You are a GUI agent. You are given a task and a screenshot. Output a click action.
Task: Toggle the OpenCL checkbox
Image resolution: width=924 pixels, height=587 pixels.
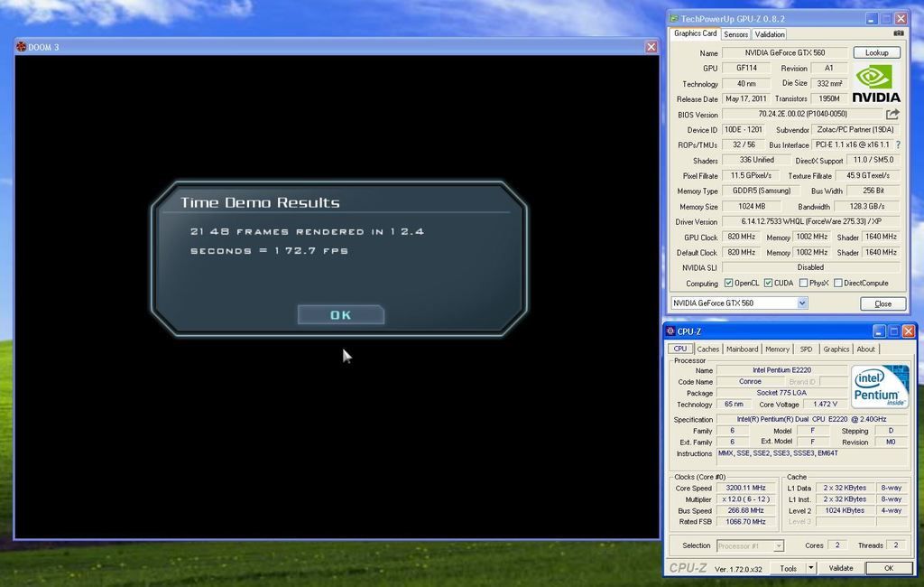[x=728, y=284]
